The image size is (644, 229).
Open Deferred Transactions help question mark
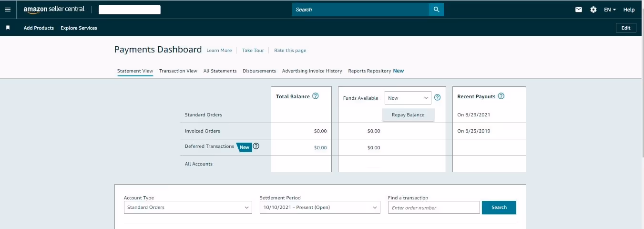[x=256, y=146]
